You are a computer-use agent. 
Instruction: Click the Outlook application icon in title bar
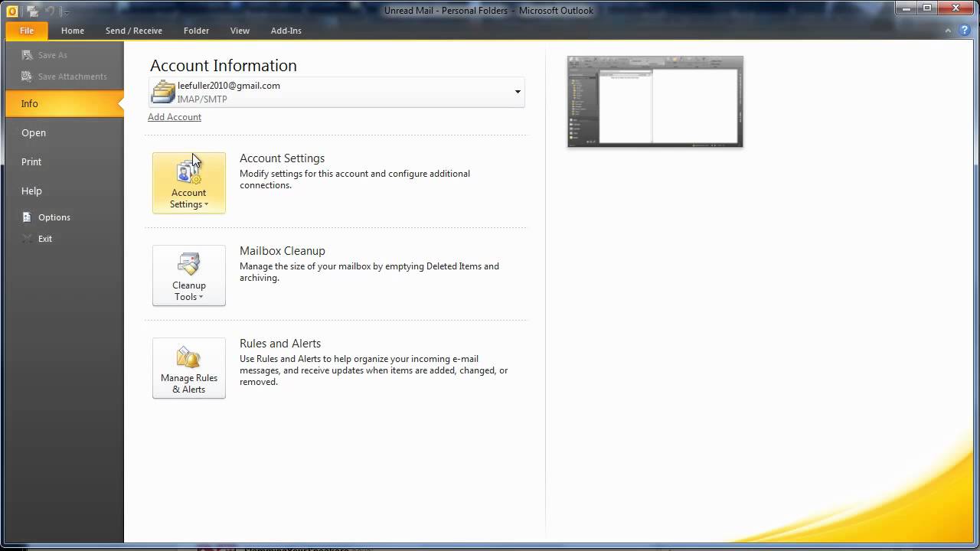point(12,11)
